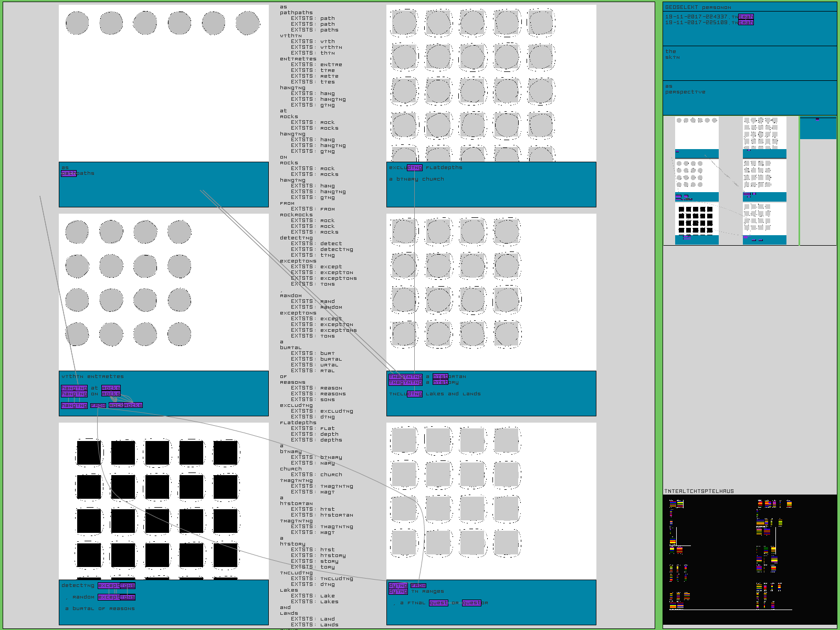This screenshot has height=630, width=840.
Task: Select the "as perspective" panel
Action: point(749,98)
